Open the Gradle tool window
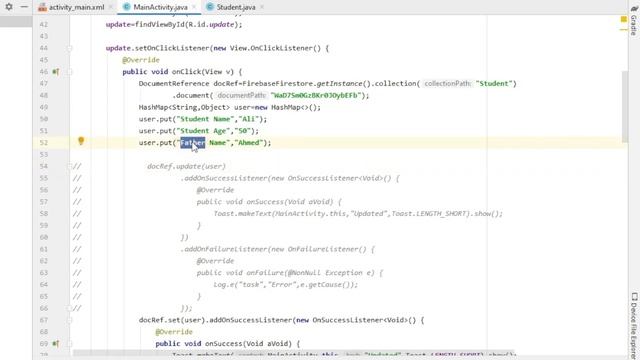Image resolution: width=640 pixels, height=360 pixels. coord(634,20)
